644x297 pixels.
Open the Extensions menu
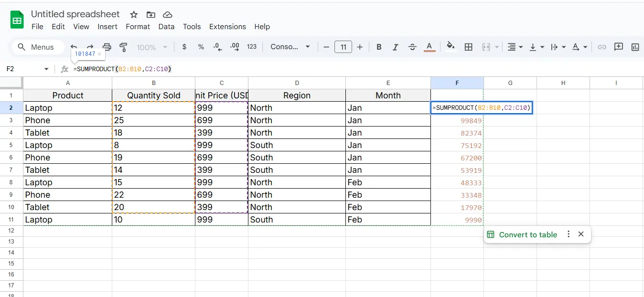pos(227,27)
